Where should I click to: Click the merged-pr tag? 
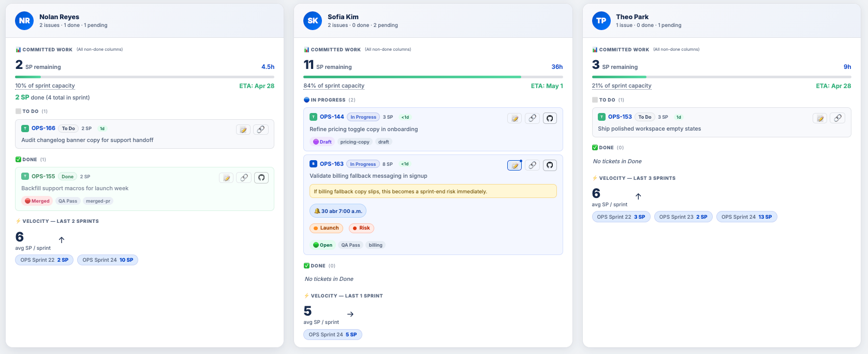pyautogui.click(x=98, y=201)
